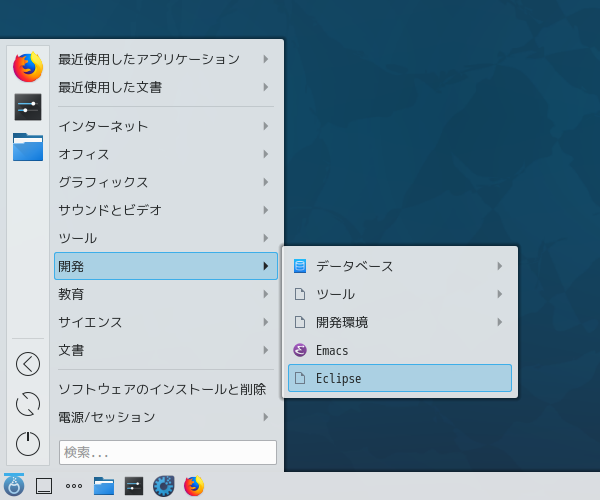
Task: Expand the 開発環境 submenu arrow
Action: pyautogui.click(x=500, y=322)
